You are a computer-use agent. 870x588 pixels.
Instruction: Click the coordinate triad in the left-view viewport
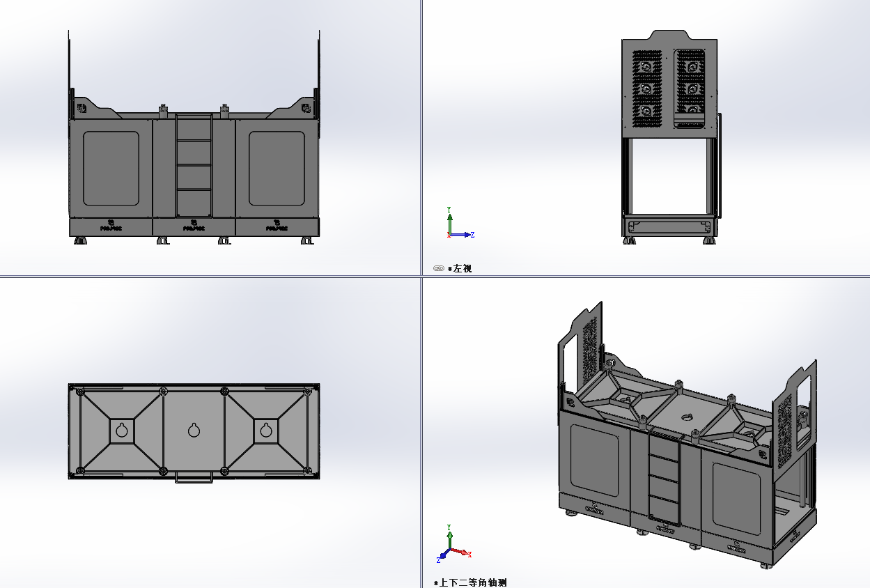(x=459, y=224)
